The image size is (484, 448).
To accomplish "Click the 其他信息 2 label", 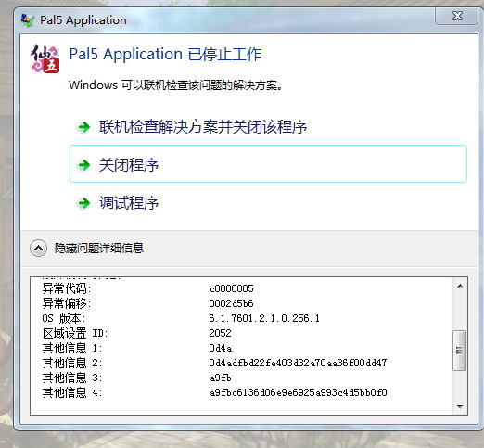I will [x=72, y=363].
